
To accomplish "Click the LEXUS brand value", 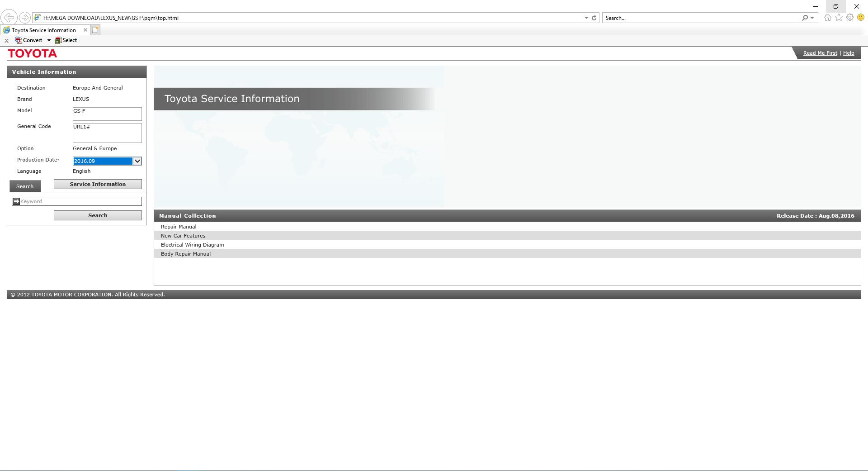I will 81,99.
